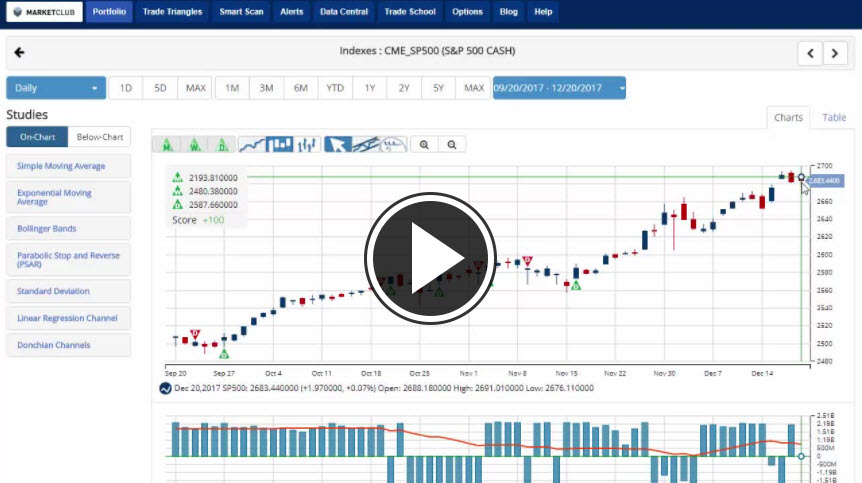Open the Daily interval dropdown

click(x=56, y=88)
